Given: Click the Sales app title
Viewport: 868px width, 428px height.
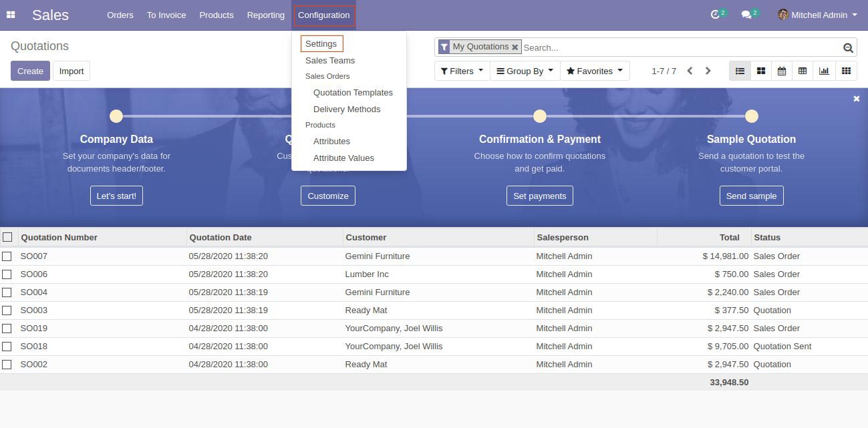Looking at the screenshot, I should (50, 15).
